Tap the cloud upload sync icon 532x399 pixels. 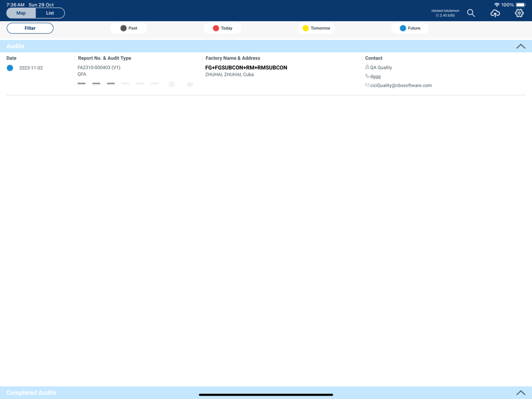click(494, 12)
